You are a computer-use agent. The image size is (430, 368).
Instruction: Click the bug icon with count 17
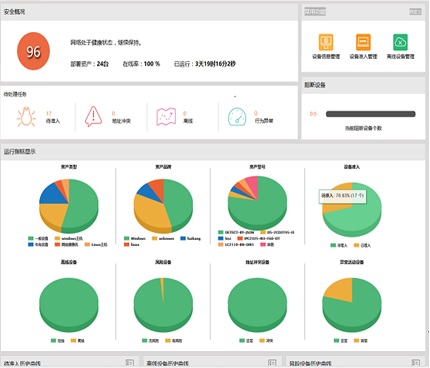pos(26,117)
